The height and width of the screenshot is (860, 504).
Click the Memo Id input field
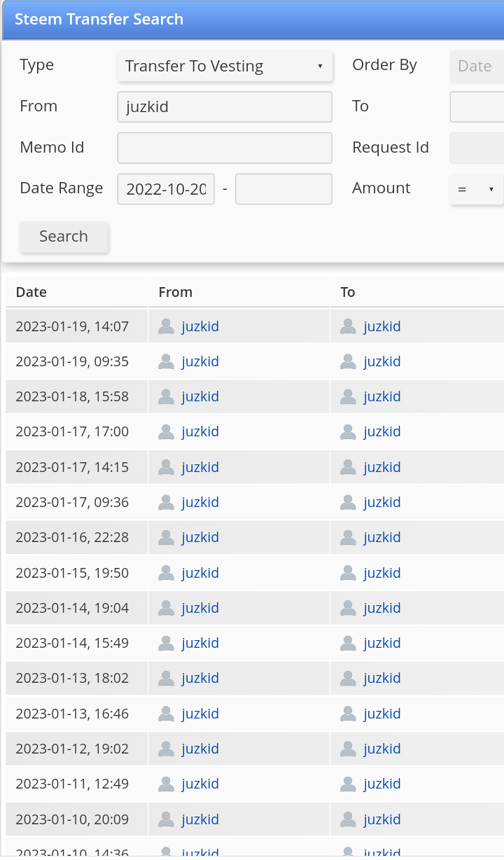coord(225,148)
